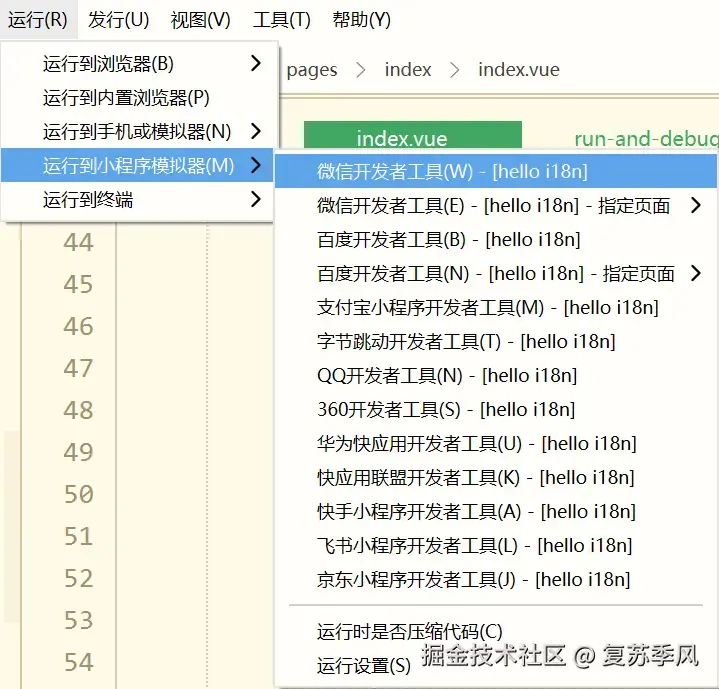Click line number 44 in gutter

[x=78, y=242]
